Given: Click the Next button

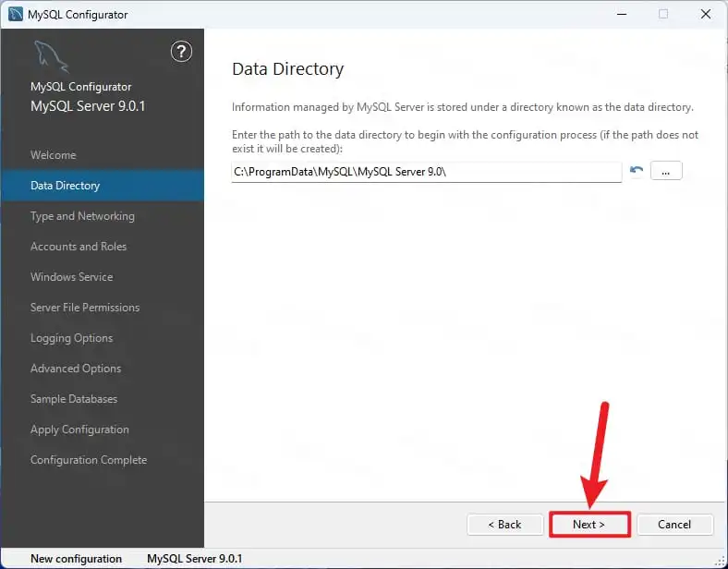Looking at the screenshot, I should (589, 525).
